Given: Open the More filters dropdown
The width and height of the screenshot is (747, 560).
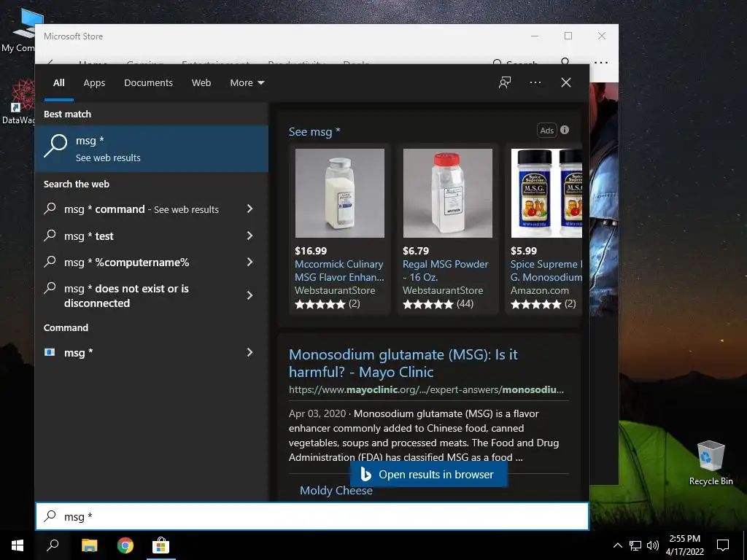Looking at the screenshot, I should pyautogui.click(x=247, y=83).
